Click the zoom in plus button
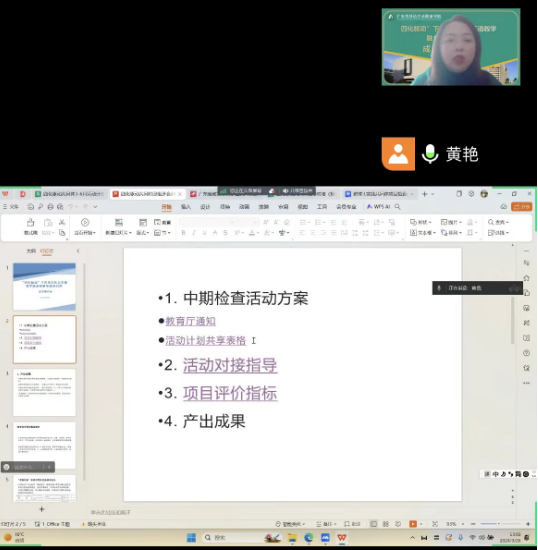Image resolution: width=538 pixels, height=550 pixels. (528, 524)
